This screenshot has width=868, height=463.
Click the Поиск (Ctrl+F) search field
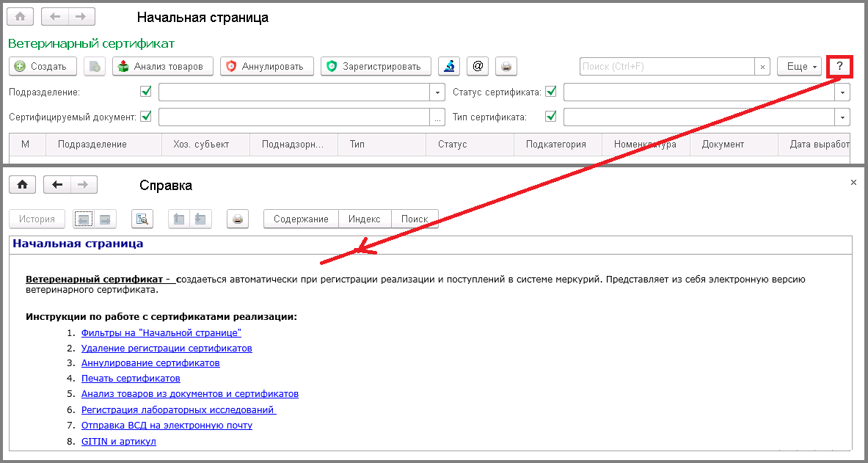coord(667,67)
